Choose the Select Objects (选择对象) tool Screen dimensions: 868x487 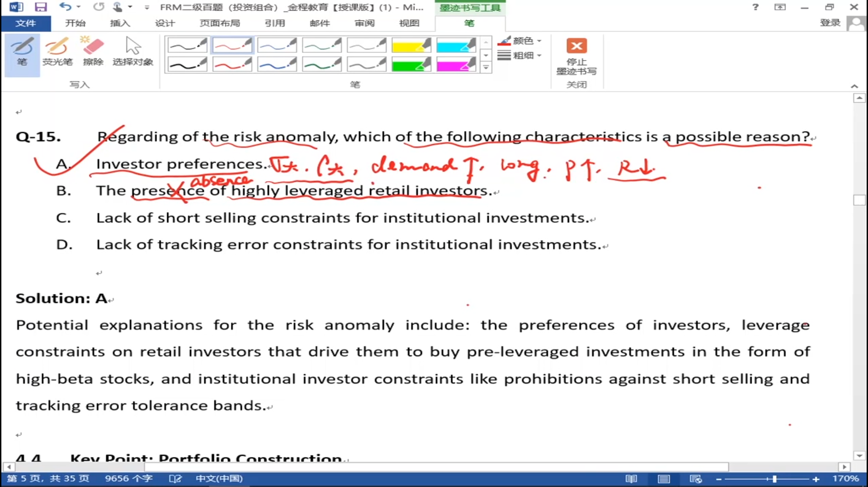(133, 52)
